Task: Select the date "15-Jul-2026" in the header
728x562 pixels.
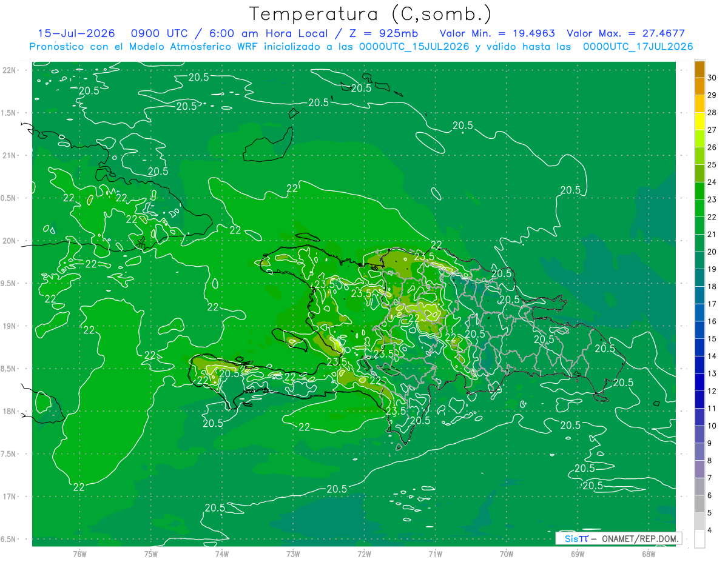Action: [x=78, y=33]
